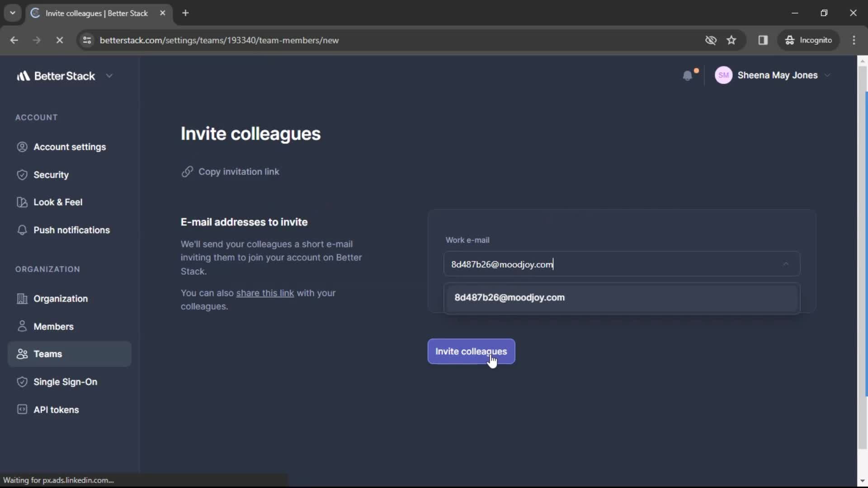This screenshot has width=868, height=488.
Task: Toggle the browser side panel
Action: click(763, 40)
